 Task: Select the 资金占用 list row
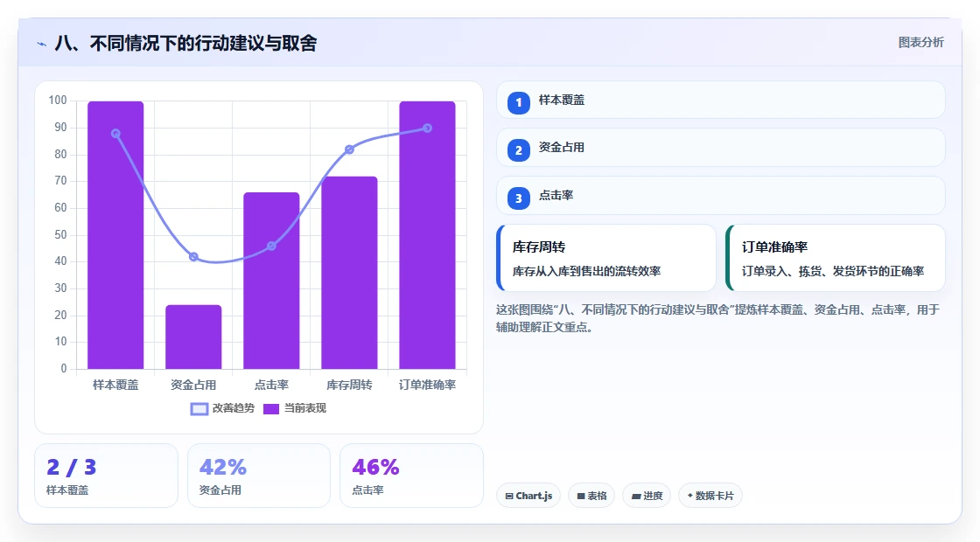click(x=721, y=148)
